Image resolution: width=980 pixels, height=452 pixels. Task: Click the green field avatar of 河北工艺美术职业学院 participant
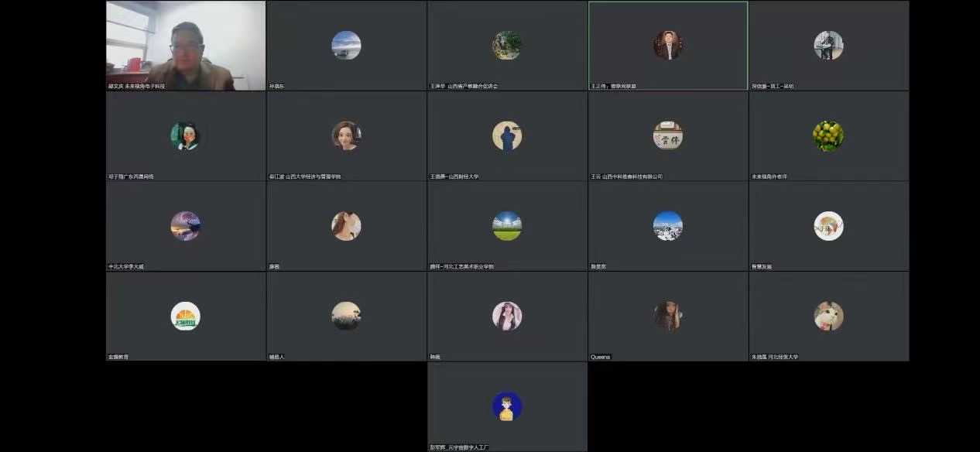507,226
